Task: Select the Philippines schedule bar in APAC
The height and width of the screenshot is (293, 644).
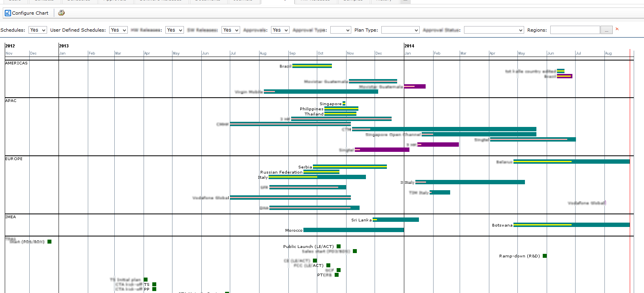Action: click(x=341, y=109)
